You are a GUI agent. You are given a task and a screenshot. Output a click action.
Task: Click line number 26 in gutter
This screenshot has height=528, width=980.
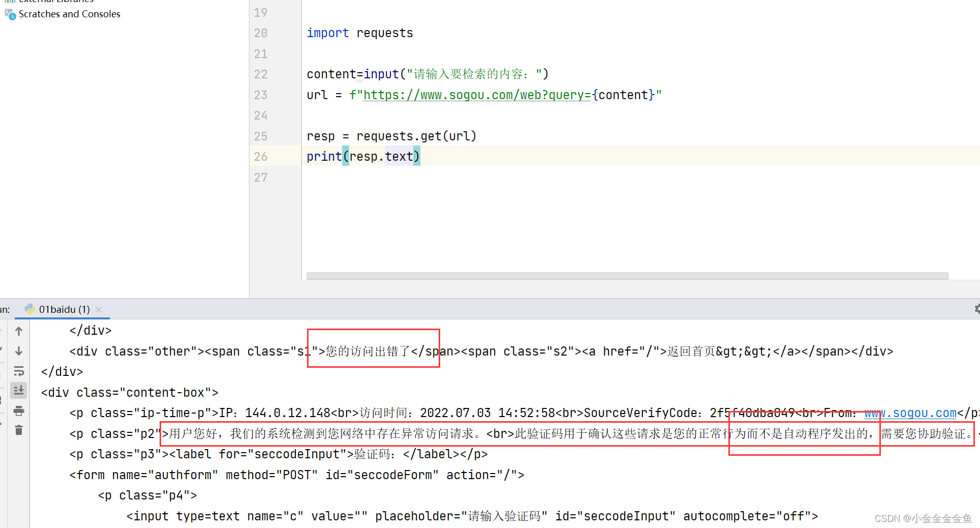(261, 157)
